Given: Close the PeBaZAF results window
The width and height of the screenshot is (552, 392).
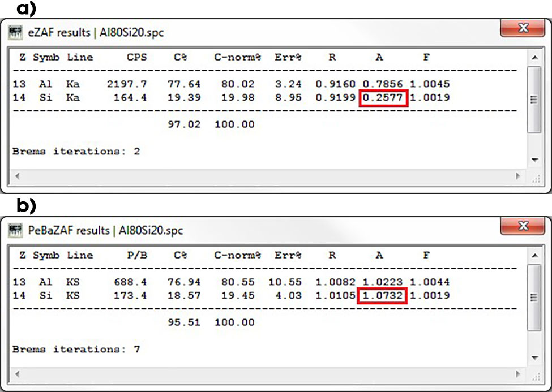Looking at the screenshot, I should pyautogui.click(x=523, y=226).
